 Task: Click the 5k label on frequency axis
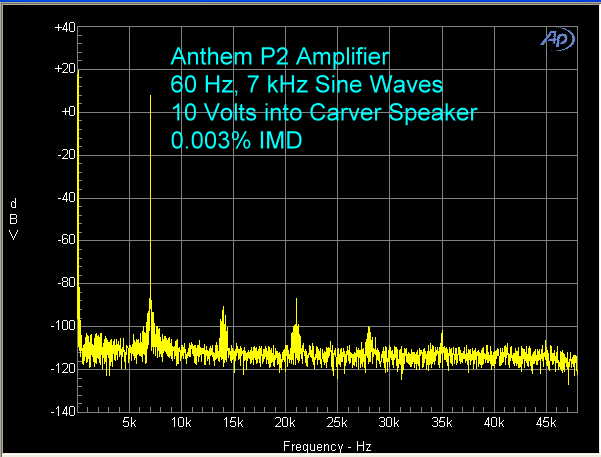pos(129,423)
